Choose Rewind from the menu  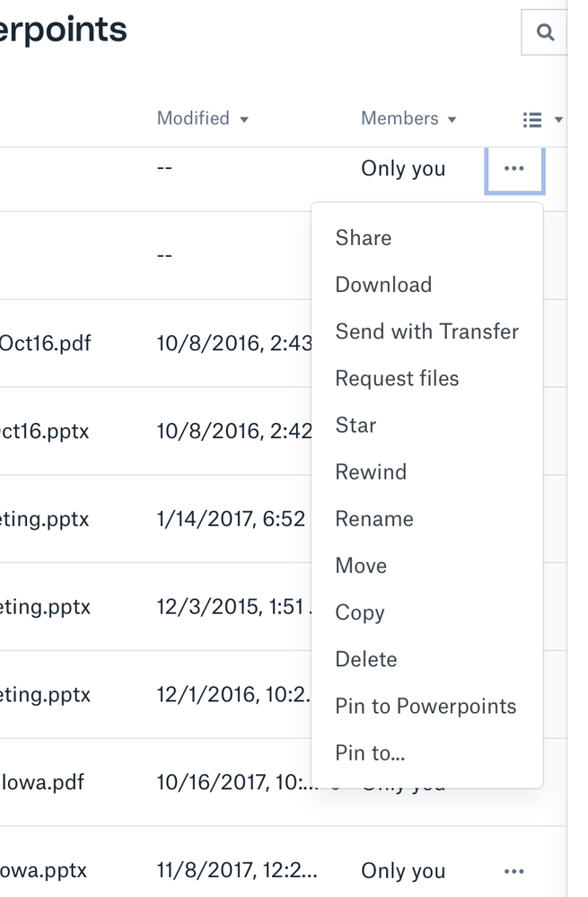tap(371, 472)
